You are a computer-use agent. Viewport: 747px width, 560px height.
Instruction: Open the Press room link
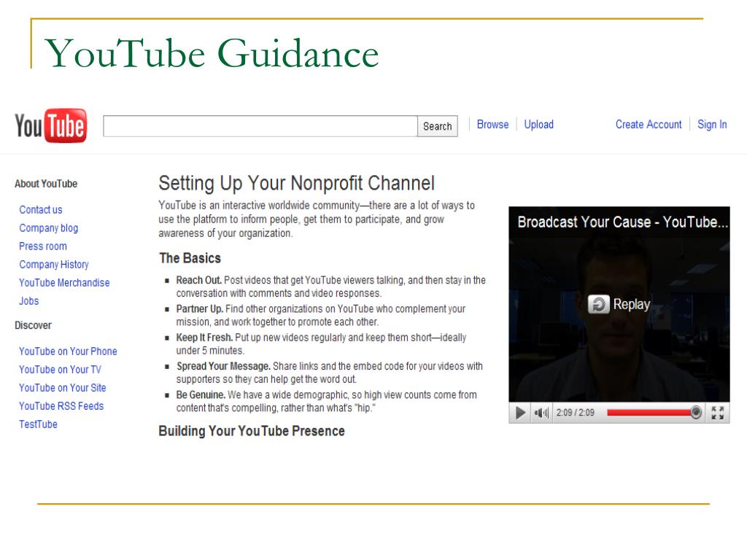(x=43, y=246)
